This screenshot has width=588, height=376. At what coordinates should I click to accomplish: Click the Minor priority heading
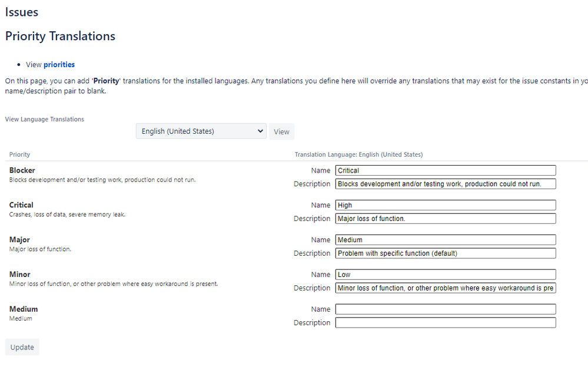point(20,275)
